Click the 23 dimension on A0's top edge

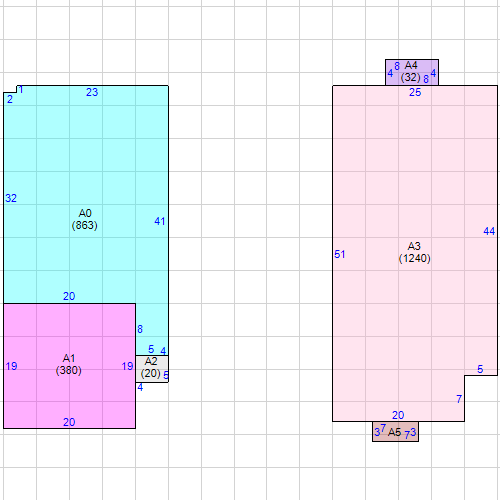(x=92, y=92)
